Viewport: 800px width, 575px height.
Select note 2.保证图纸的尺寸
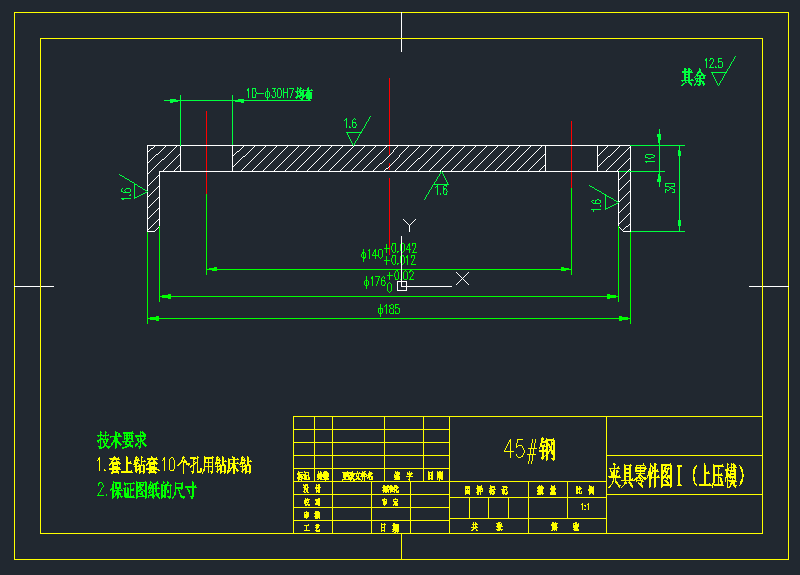147,490
